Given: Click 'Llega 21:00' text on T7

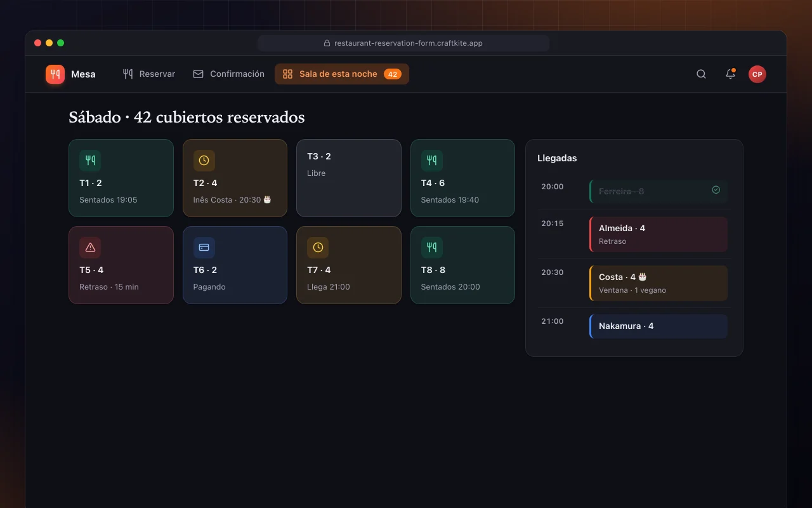Looking at the screenshot, I should coord(329,287).
